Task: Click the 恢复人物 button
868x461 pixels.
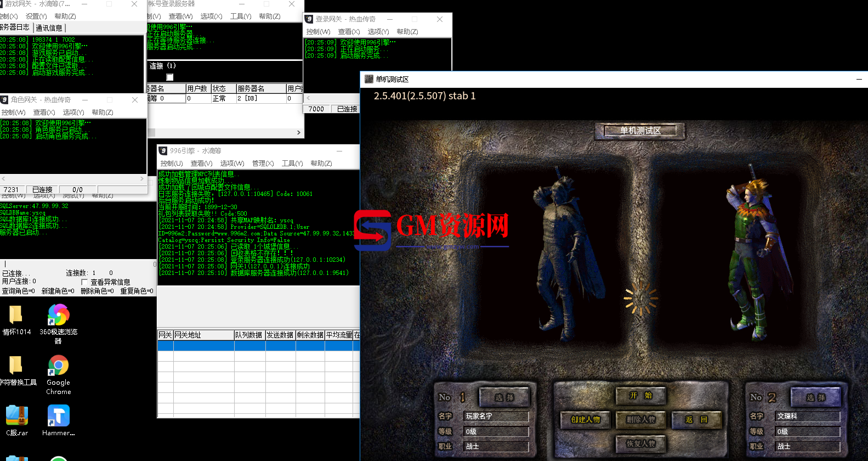Action: pyautogui.click(x=640, y=444)
